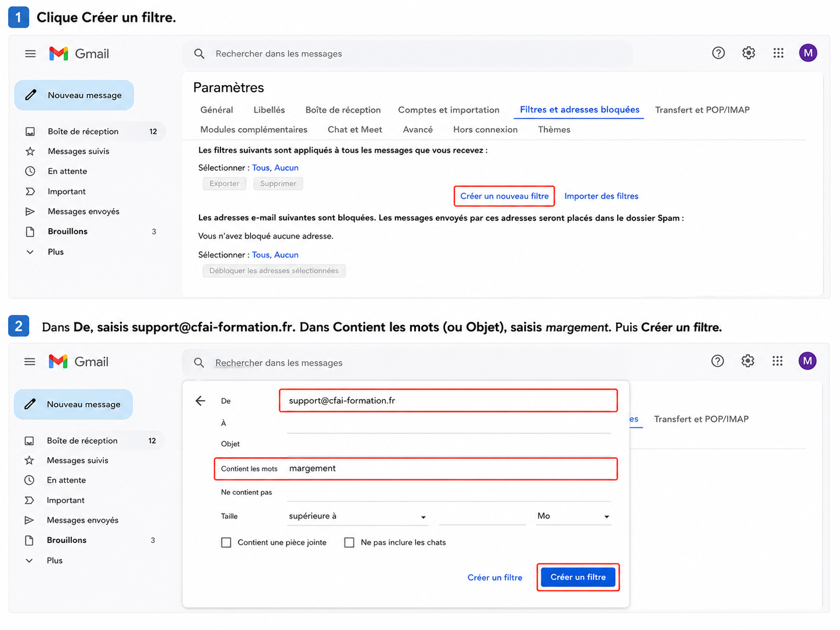This screenshot has height=630, width=840.
Task: Check the Ne pas inclure les chats box
Action: click(349, 542)
